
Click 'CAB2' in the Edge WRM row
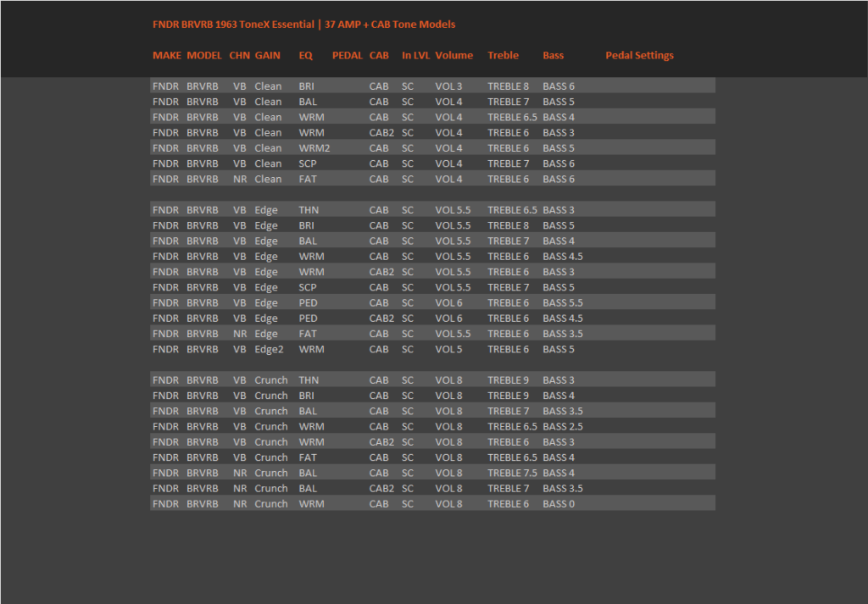[382, 272]
